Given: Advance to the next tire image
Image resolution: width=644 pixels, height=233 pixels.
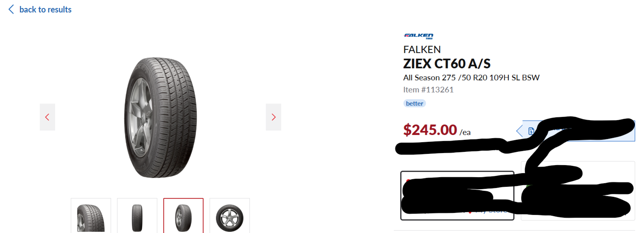Looking at the screenshot, I should (x=273, y=117).
